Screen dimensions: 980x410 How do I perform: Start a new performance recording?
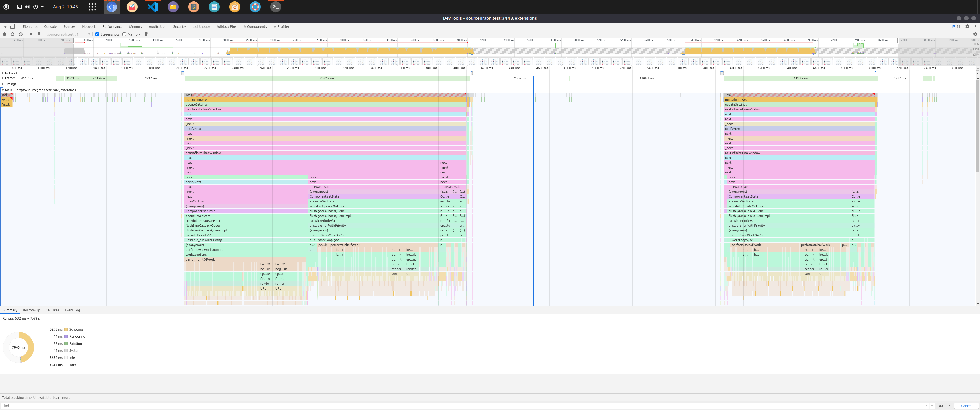5,34
